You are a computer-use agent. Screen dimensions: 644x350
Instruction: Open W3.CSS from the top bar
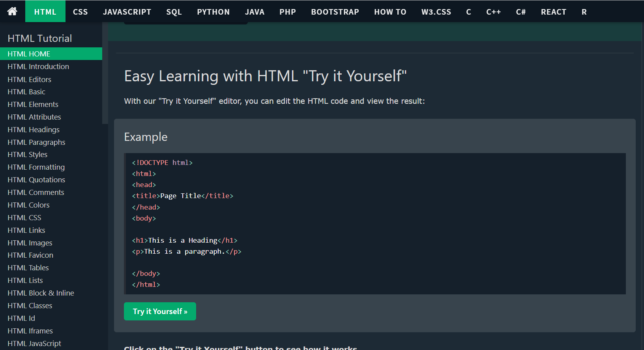point(436,11)
